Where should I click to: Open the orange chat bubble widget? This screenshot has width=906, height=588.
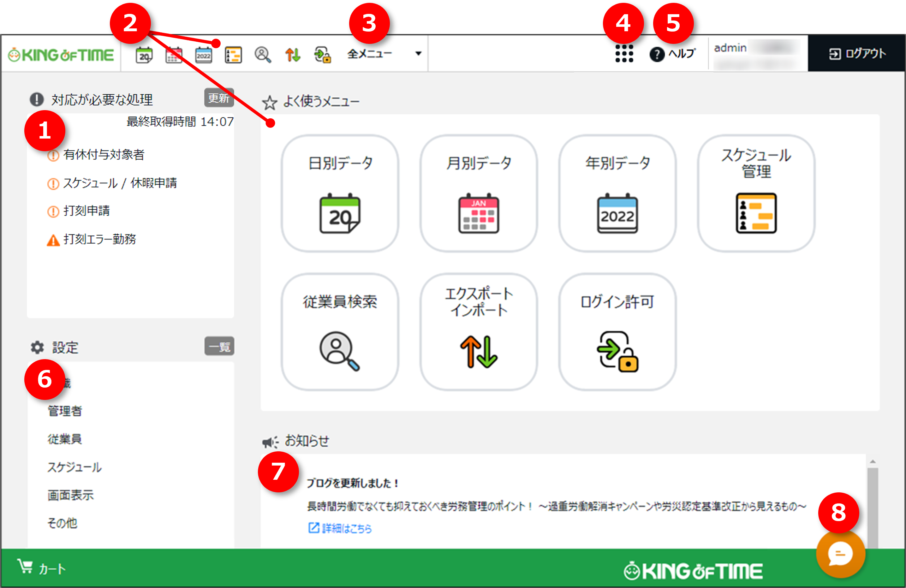[x=841, y=554]
